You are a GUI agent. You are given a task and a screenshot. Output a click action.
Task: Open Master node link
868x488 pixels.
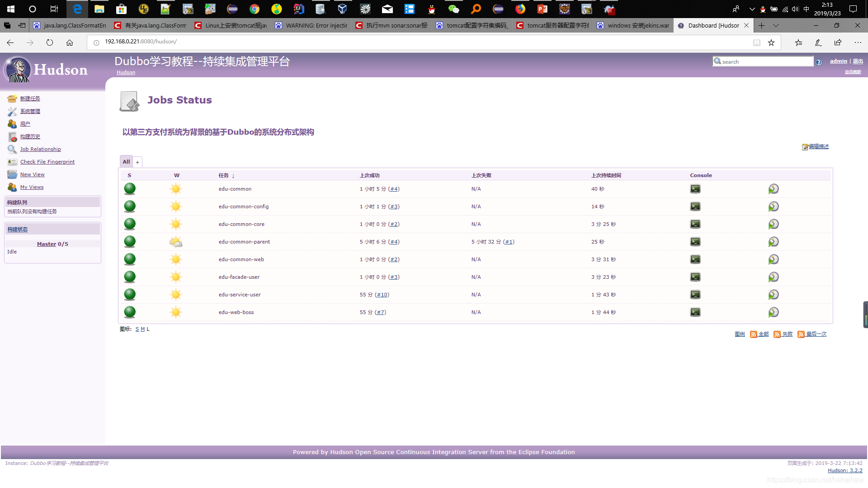click(x=47, y=244)
